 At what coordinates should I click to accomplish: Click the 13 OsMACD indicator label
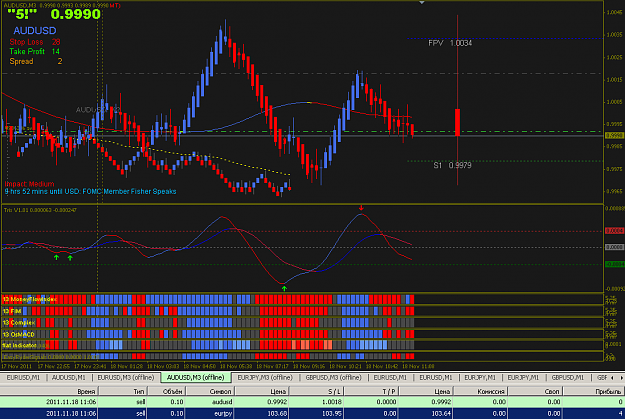(18, 334)
